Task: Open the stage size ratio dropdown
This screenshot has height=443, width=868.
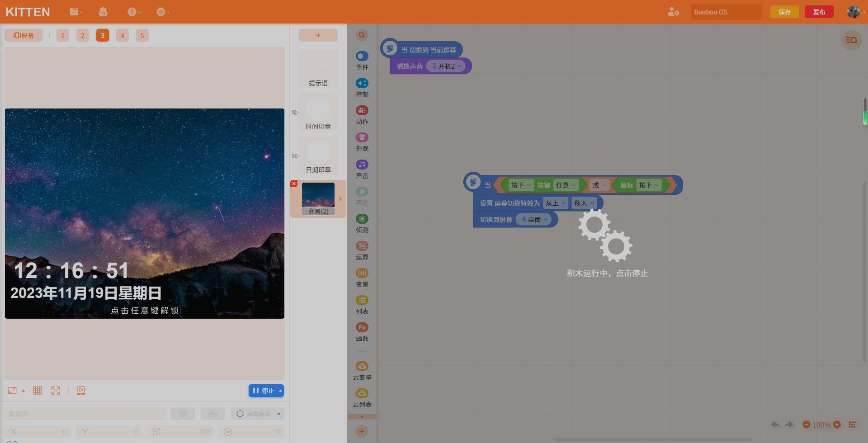Action: (x=16, y=391)
